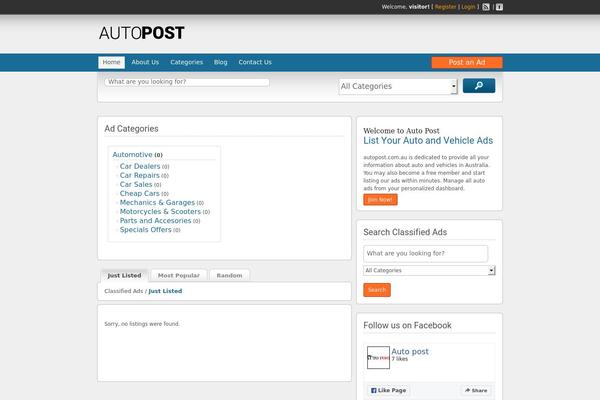The height and width of the screenshot is (400, 600).
Task: Click the Just Listed breadcrumb text
Action: [x=165, y=291]
